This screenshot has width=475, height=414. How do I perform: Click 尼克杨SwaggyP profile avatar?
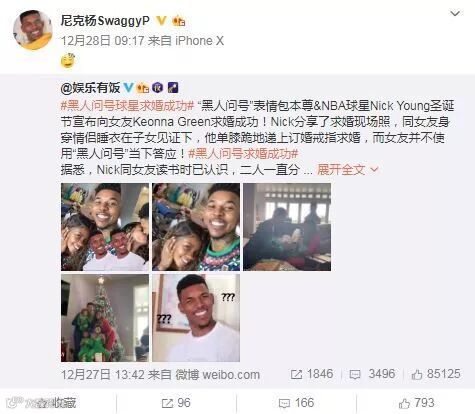(33, 30)
